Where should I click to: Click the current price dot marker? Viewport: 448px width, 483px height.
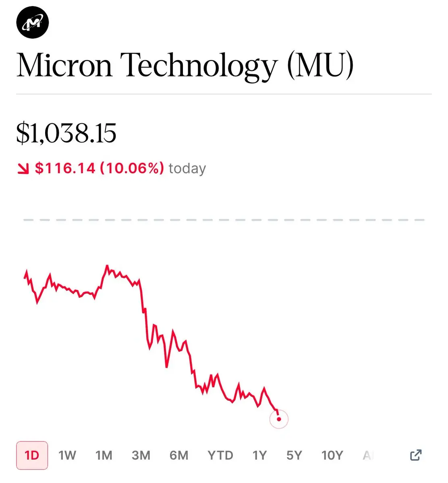[x=279, y=419]
